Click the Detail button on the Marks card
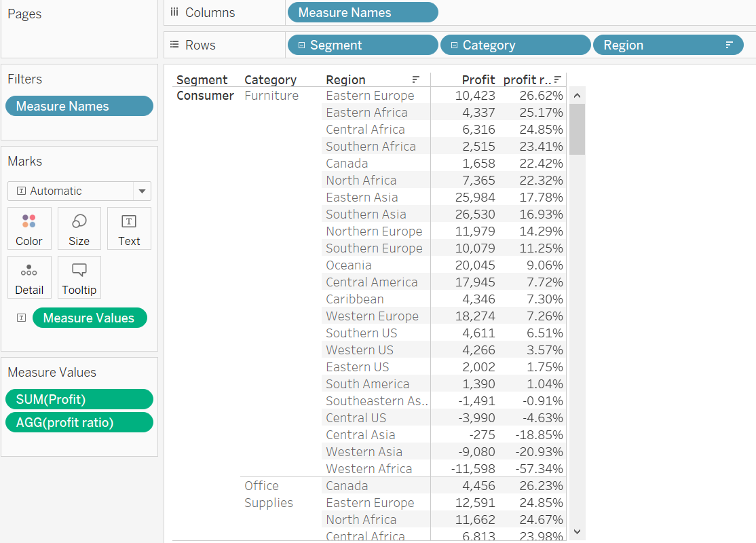The height and width of the screenshot is (543, 756). 29,278
